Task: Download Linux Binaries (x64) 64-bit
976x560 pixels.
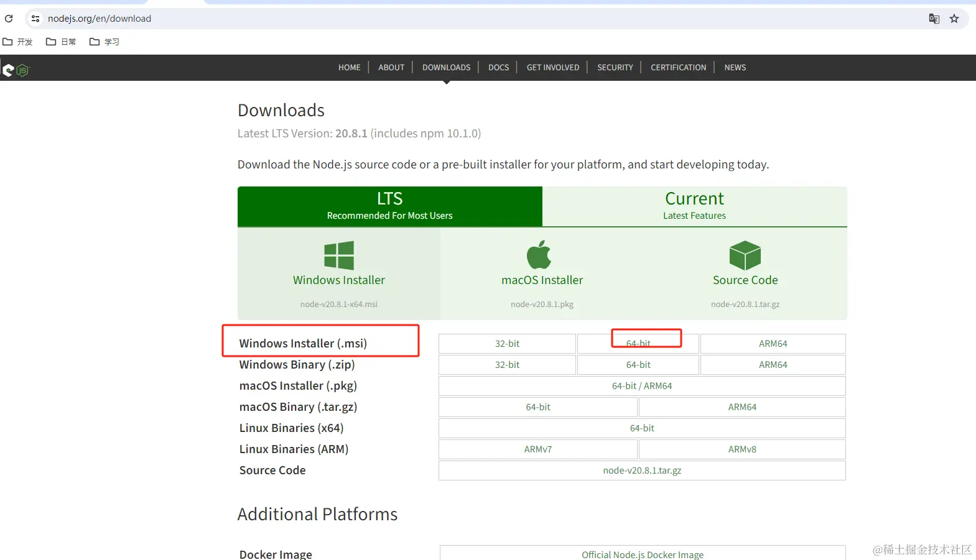Action: (642, 428)
